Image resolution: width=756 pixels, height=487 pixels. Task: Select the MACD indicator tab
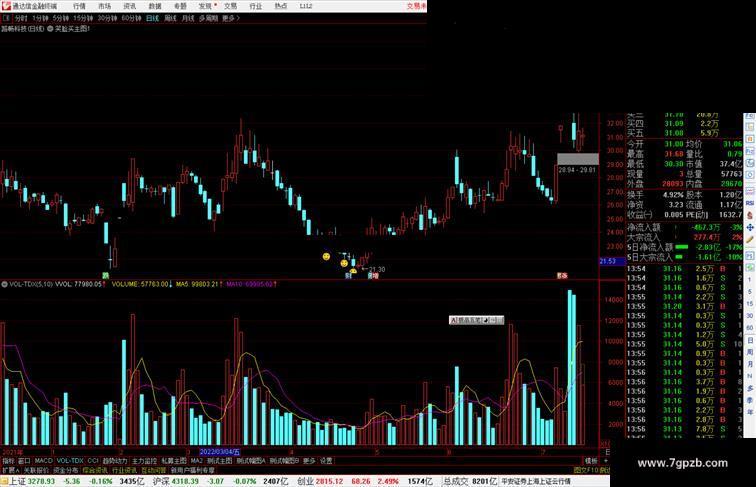[x=43, y=461]
